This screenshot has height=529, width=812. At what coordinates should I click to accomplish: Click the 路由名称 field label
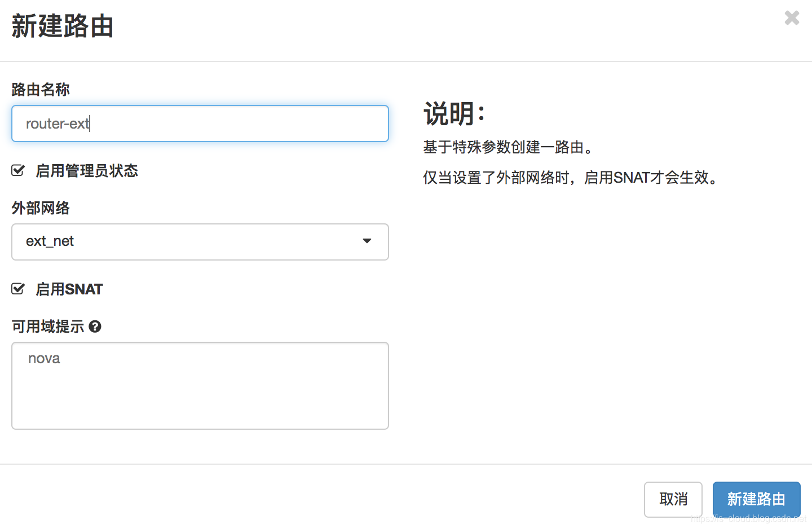coord(41,89)
